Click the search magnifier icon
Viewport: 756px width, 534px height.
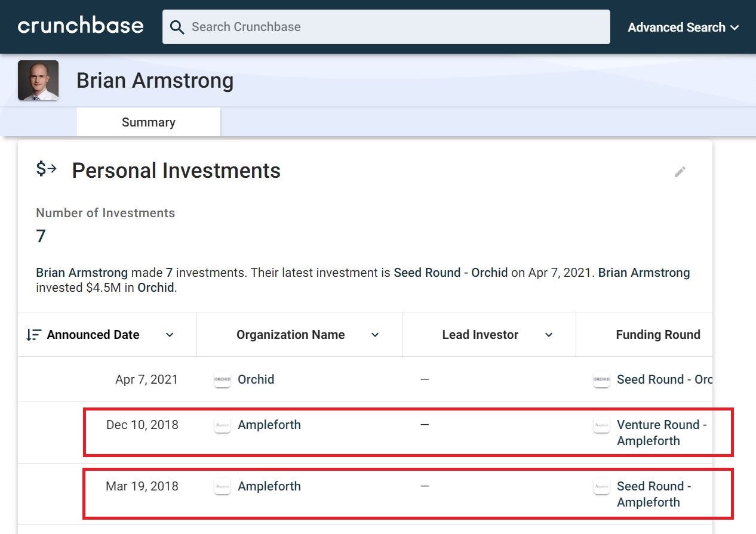(x=177, y=27)
